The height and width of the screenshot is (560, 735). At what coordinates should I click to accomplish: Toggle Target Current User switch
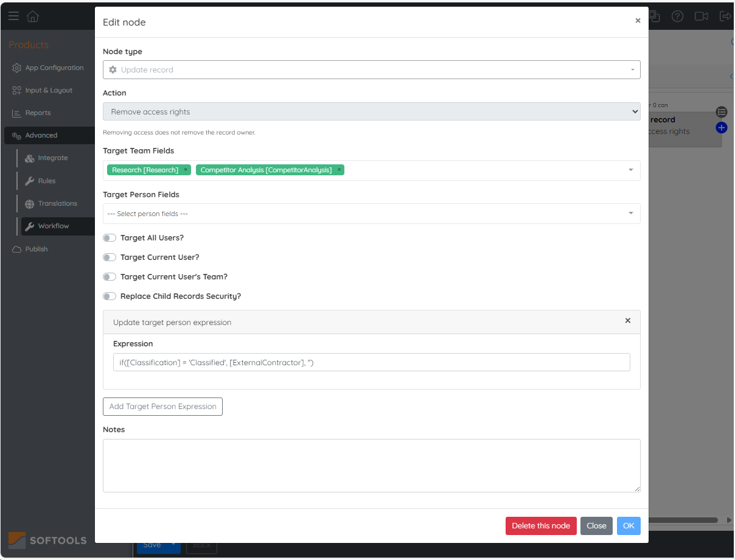click(x=110, y=257)
